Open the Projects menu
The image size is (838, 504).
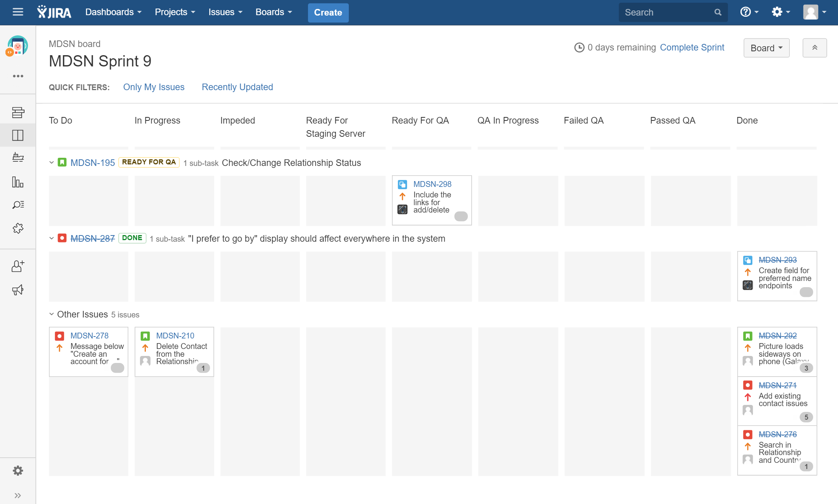(x=175, y=12)
